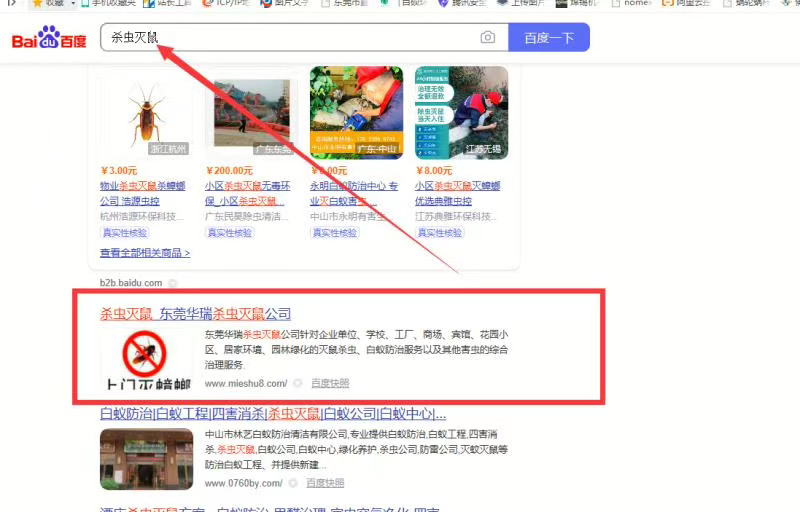Click the small icon beside b2b.baidu.com
Image resolution: width=800 pixels, height=512 pixels.
click(173, 283)
